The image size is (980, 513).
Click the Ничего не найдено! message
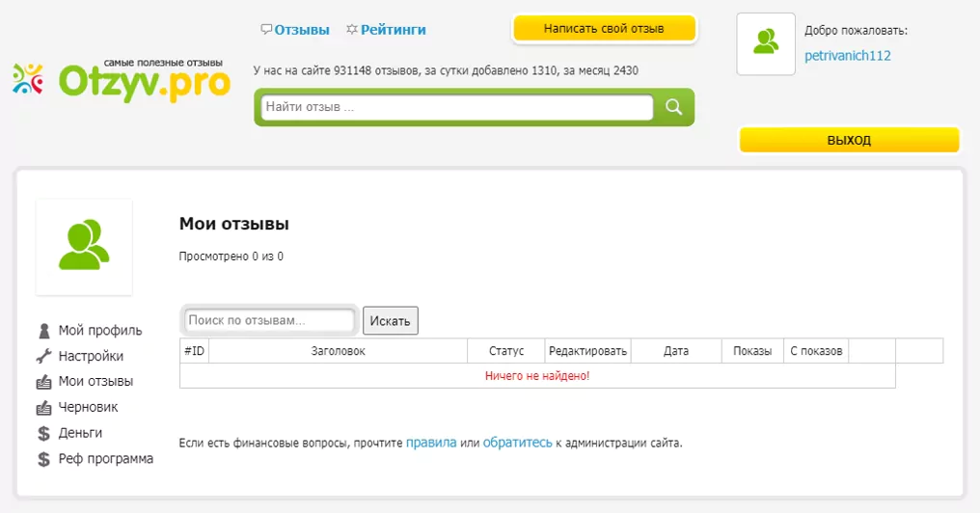coord(537,375)
